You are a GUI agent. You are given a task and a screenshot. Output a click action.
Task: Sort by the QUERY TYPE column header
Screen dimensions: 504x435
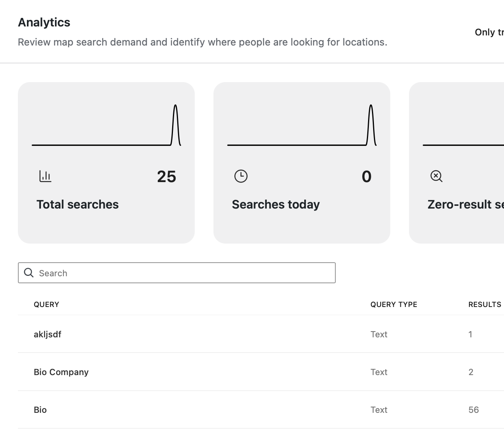393,304
